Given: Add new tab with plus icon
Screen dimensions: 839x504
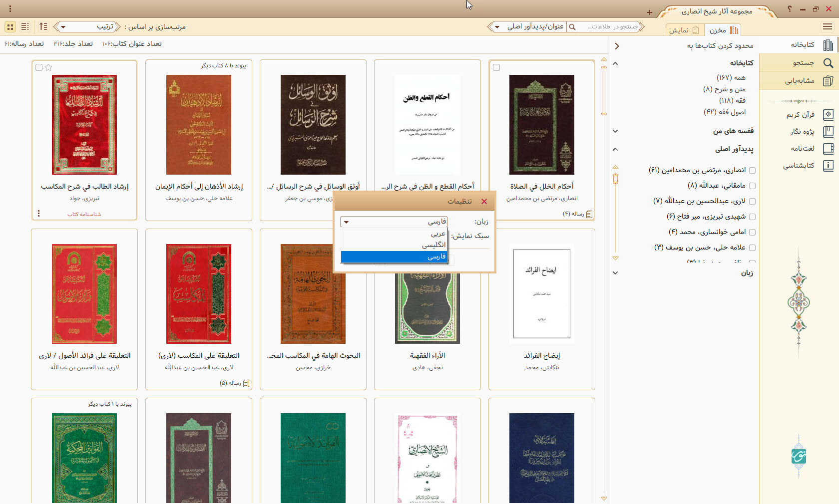Looking at the screenshot, I should click(x=649, y=12).
